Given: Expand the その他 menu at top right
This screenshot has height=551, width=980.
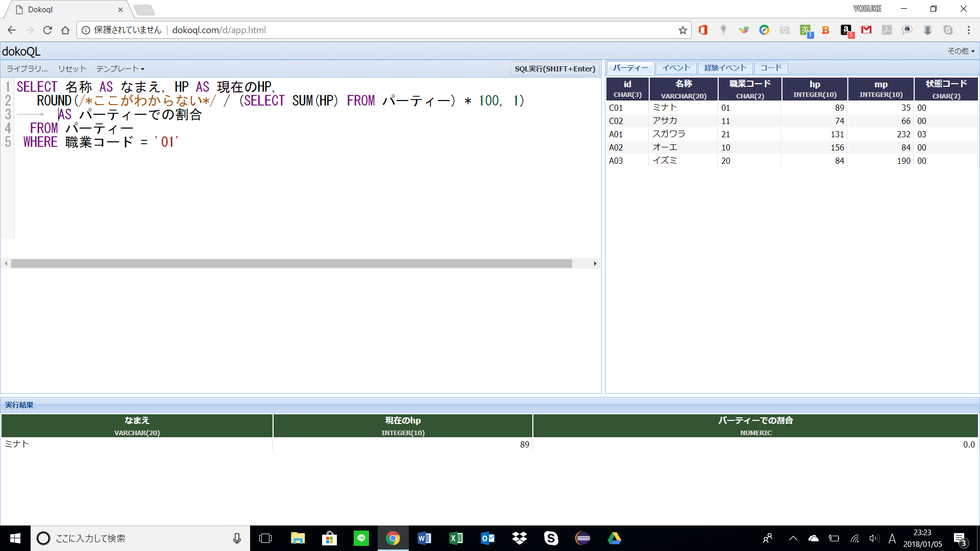Looking at the screenshot, I should [x=960, y=51].
